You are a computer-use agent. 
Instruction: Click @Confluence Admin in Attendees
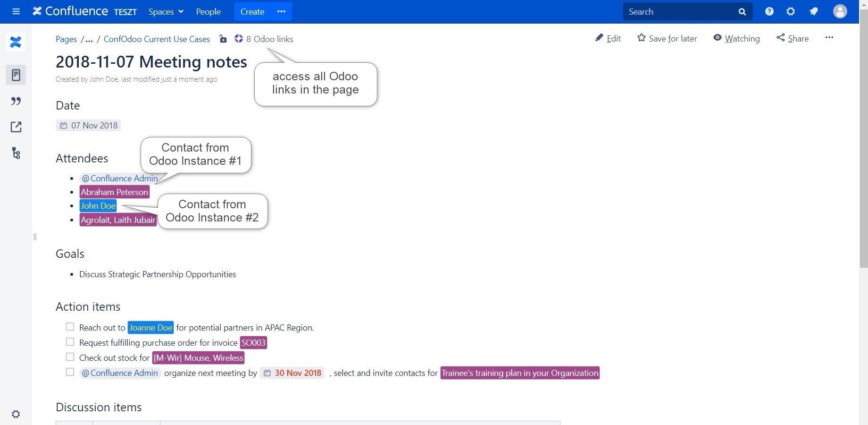click(x=119, y=178)
